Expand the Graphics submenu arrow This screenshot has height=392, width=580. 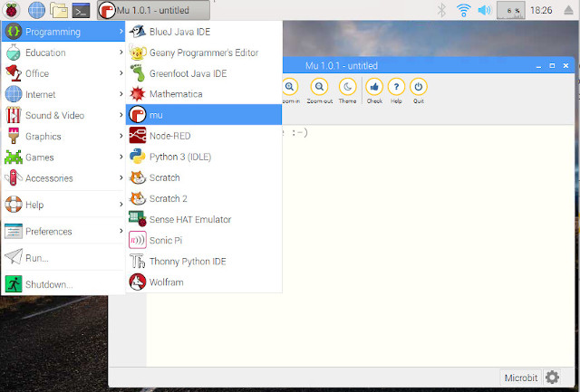click(x=121, y=136)
